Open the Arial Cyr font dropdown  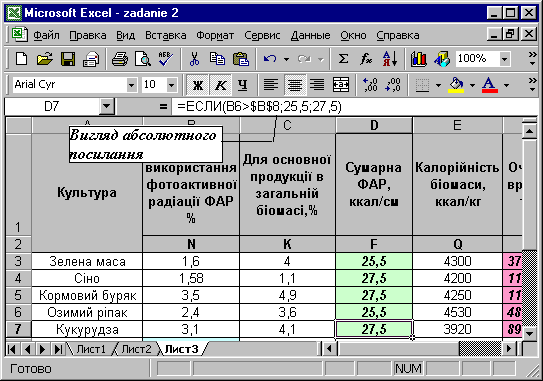(x=131, y=85)
